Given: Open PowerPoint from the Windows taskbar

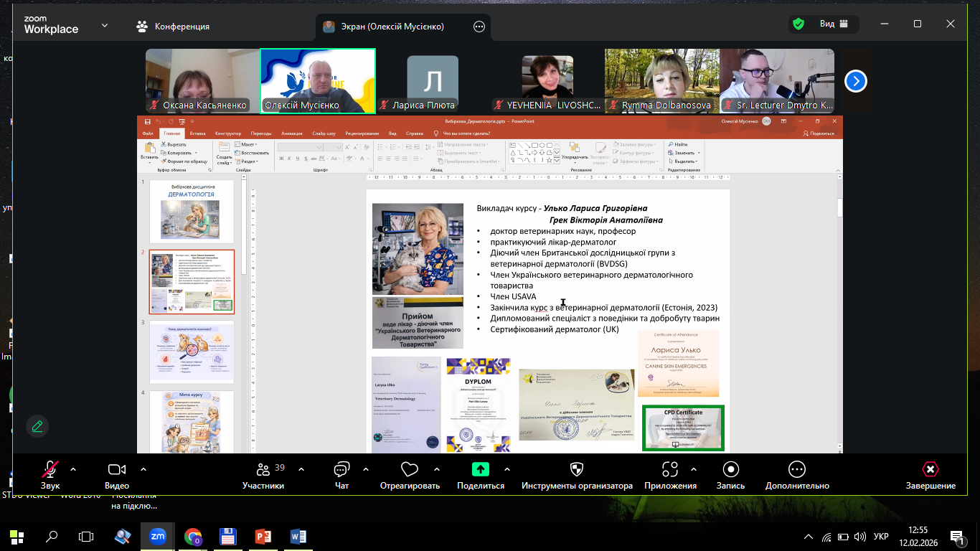Looking at the screenshot, I should click(263, 536).
